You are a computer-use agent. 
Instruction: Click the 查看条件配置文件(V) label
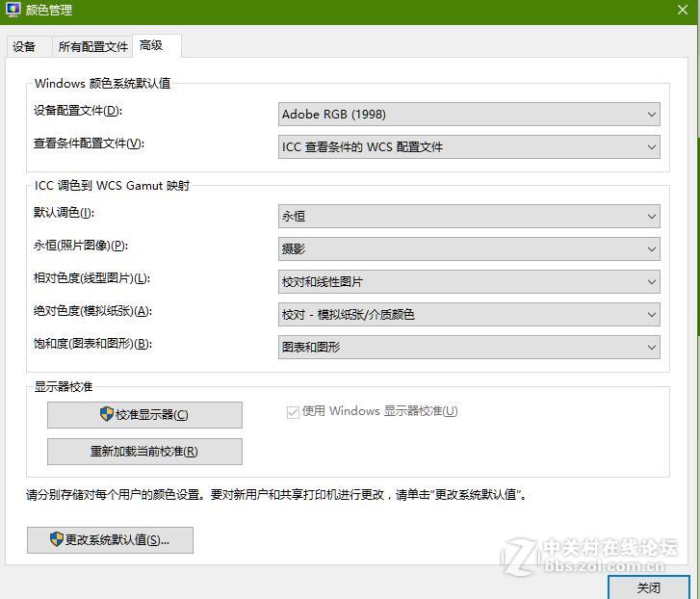pyautogui.click(x=89, y=143)
